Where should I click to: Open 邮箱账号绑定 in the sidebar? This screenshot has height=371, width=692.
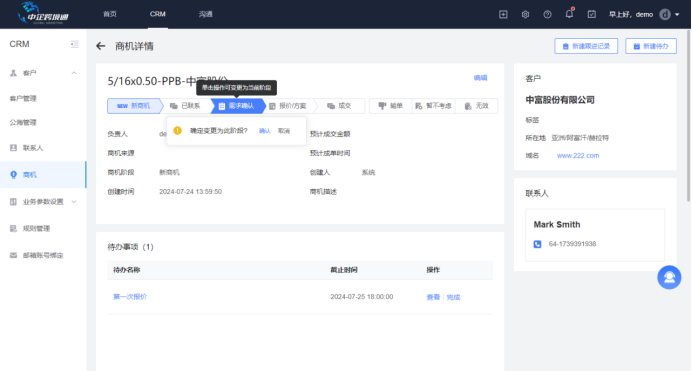coord(43,255)
